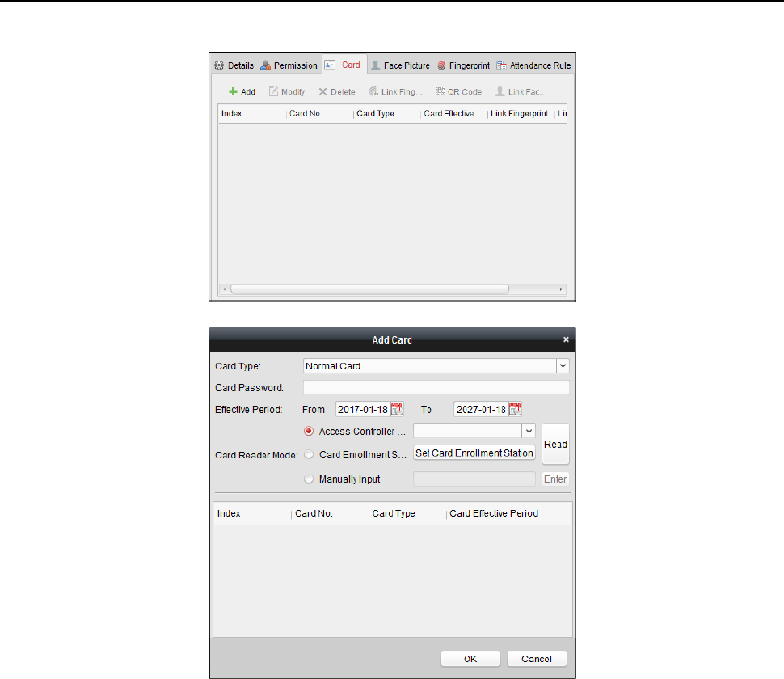Click the Modify pencil icon
Viewport: 784px width, 679px height.
273,91
